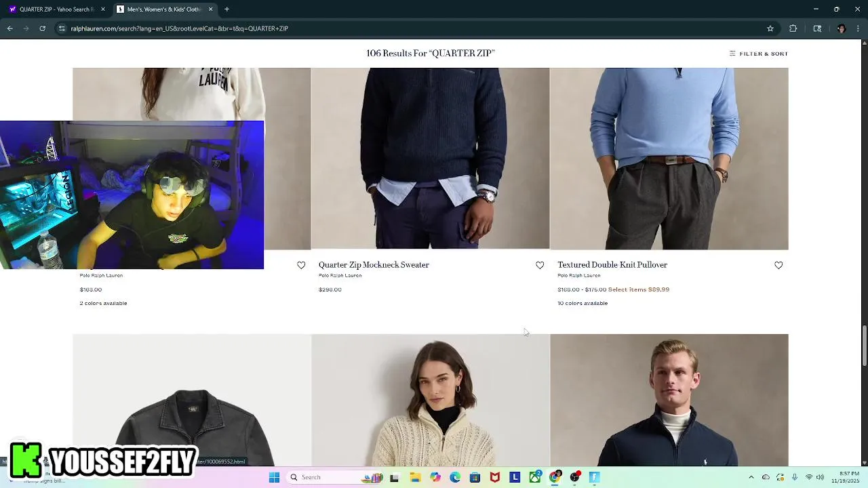The height and width of the screenshot is (488, 868).
Task: Open the Quarter Zip Mockneck Sweater title link
Action: (374, 265)
